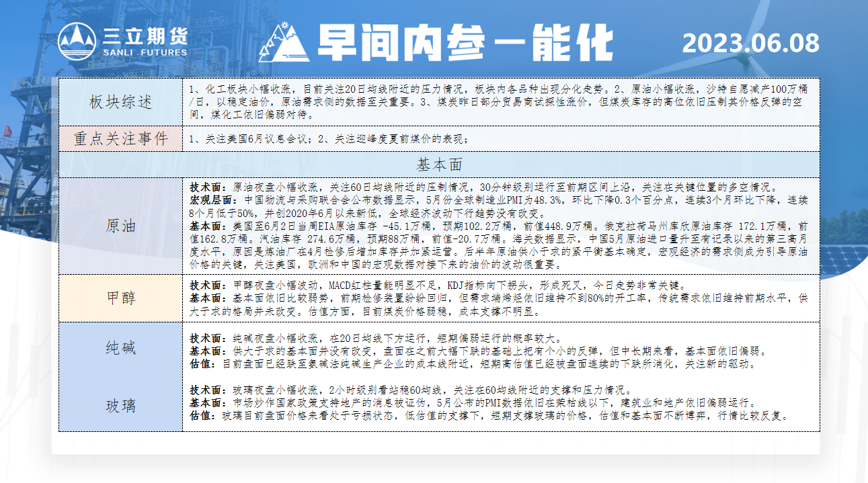The height and width of the screenshot is (483, 868).
Task: Click the 估值 bold label in 玻璃 section
Action: [x=202, y=416]
